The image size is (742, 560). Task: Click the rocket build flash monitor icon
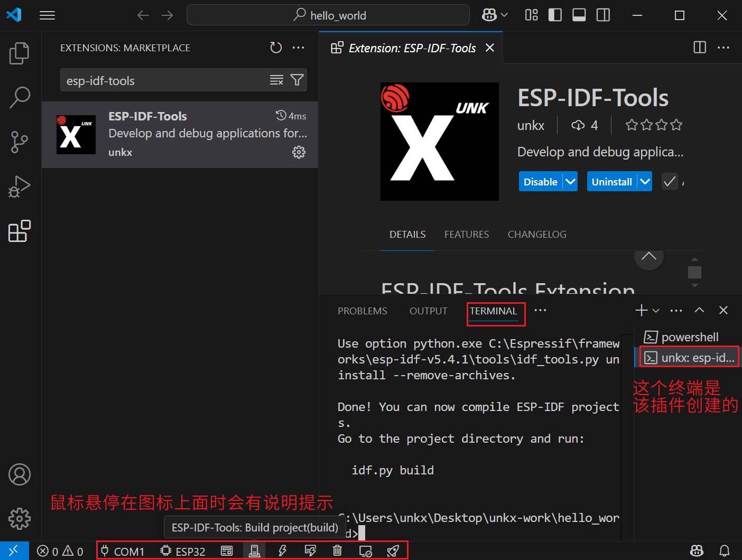click(393, 551)
